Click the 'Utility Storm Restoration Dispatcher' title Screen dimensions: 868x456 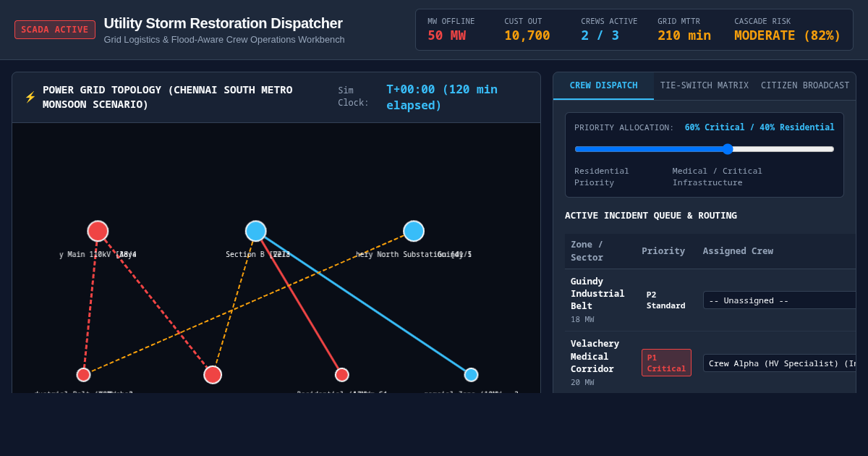pos(224,23)
